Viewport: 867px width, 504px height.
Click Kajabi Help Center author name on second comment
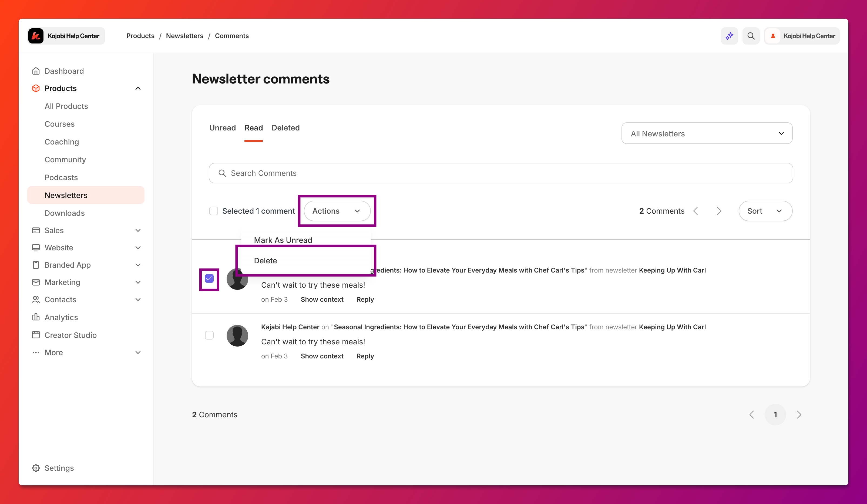[290, 327]
